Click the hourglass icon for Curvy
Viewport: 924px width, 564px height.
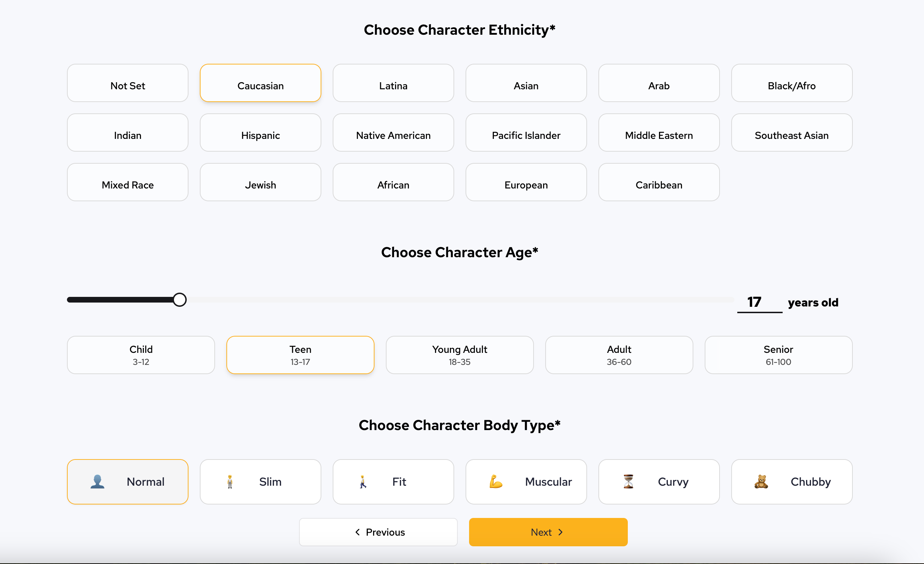point(629,481)
